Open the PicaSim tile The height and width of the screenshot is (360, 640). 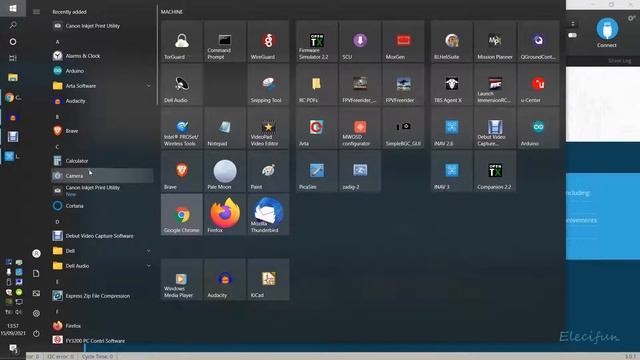coord(317,171)
